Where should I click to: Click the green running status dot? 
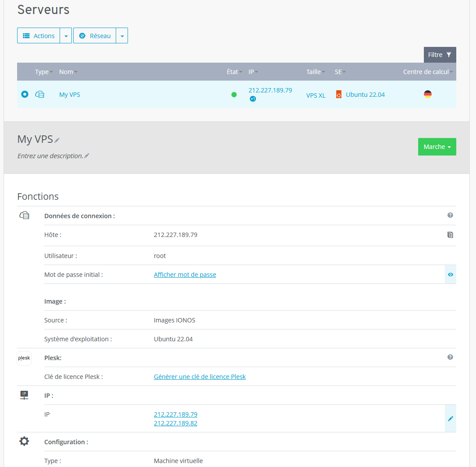[x=234, y=95]
